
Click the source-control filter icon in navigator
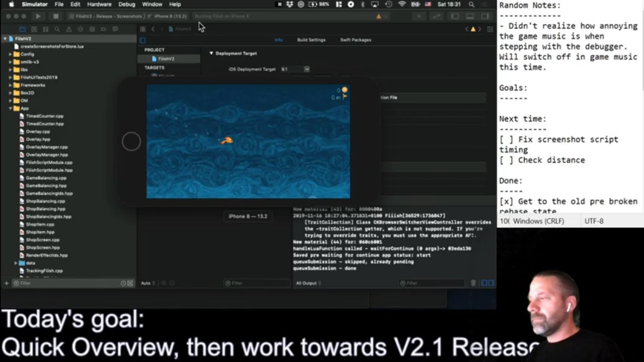tap(130, 283)
